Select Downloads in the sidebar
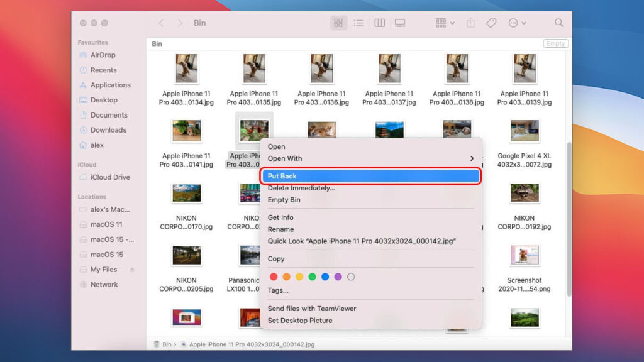The width and height of the screenshot is (644, 362). click(x=108, y=130)
